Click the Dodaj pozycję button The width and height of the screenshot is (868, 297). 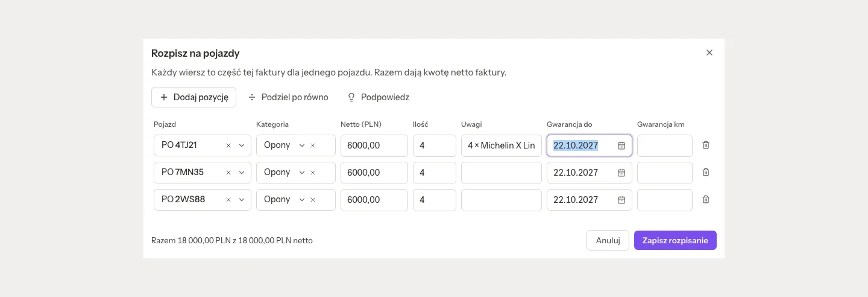pyautogui.click(x=193, y=97)
